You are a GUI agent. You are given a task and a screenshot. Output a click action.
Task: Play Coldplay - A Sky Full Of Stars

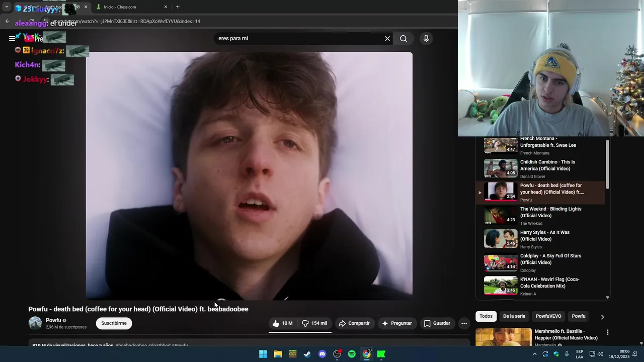tap(541, 263)
